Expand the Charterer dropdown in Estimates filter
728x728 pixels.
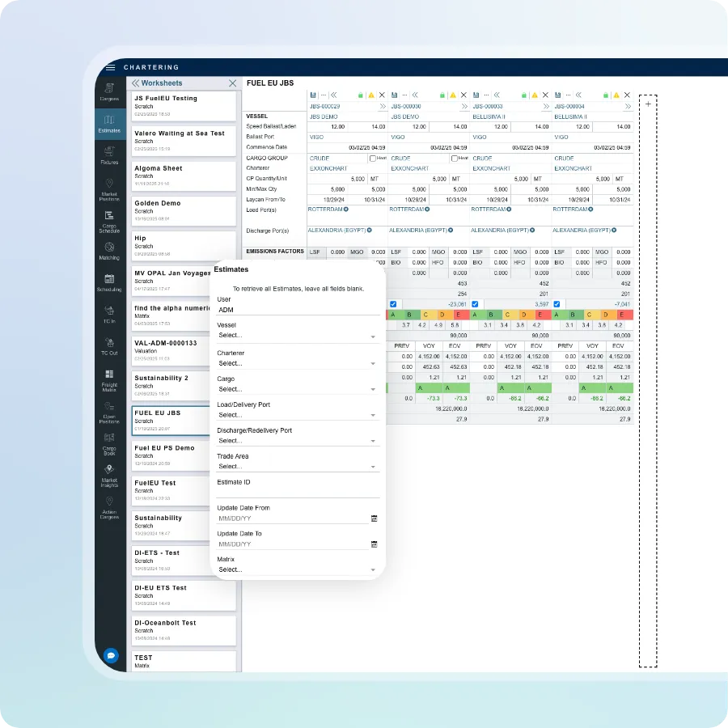298,363
